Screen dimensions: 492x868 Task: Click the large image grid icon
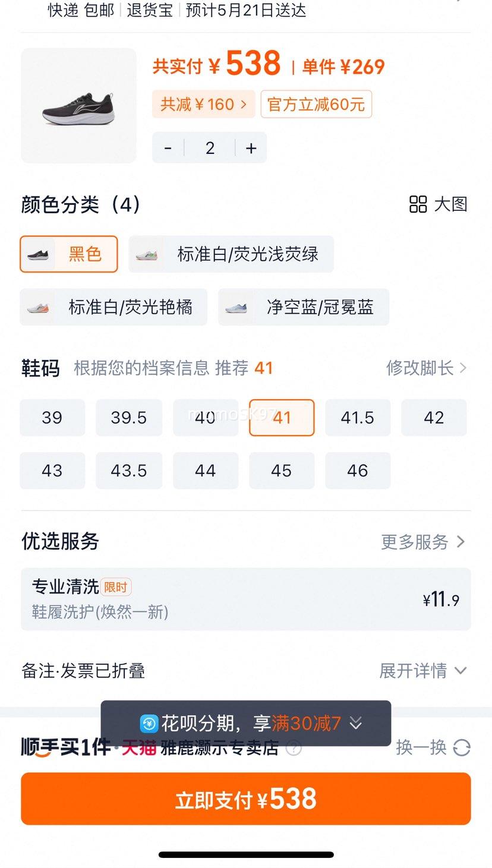[x=418, y=204]
